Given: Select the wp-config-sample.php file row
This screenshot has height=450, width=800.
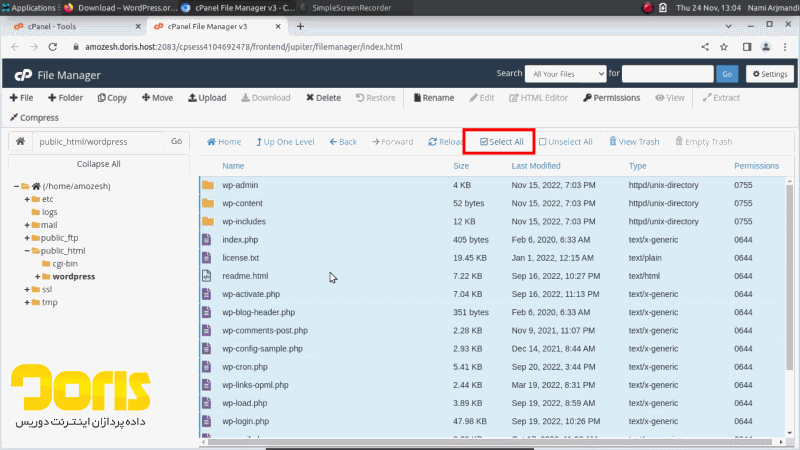Looking at the screenshot, I should click(x=492, y=348).
